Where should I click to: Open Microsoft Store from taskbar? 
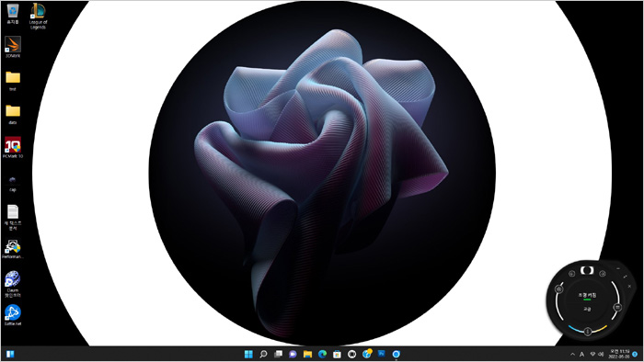[338, 354]
